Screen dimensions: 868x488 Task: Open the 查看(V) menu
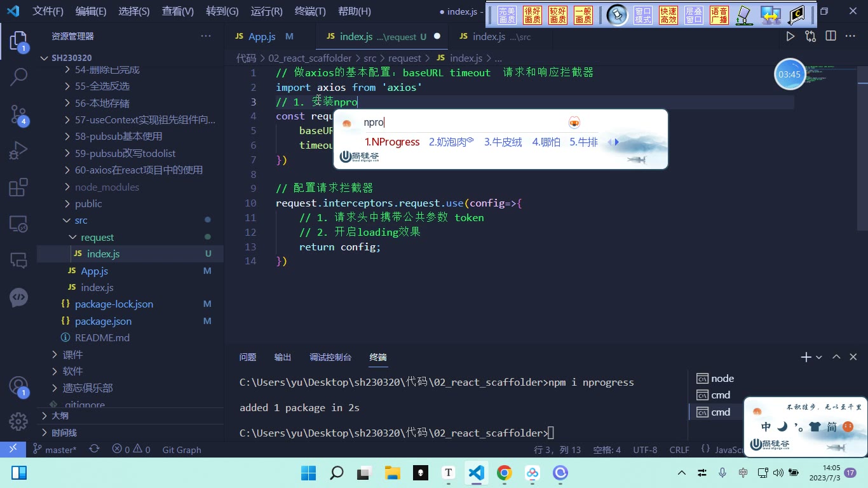pyautogui.click(x=177, y=11)
